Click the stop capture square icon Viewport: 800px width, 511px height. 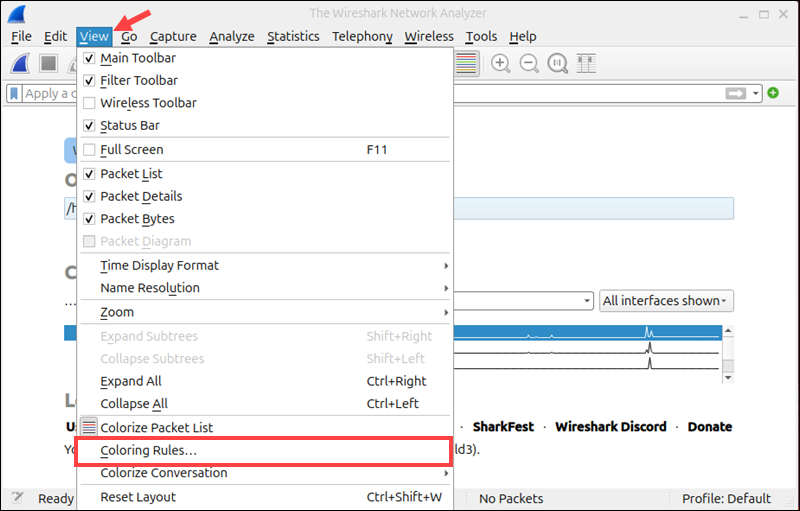48,64
